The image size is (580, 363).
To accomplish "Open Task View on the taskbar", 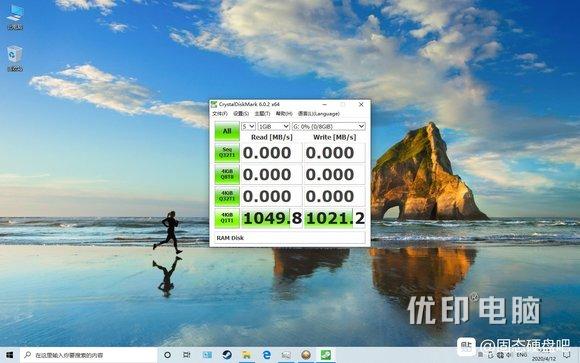I will click(x=187, y=355).
